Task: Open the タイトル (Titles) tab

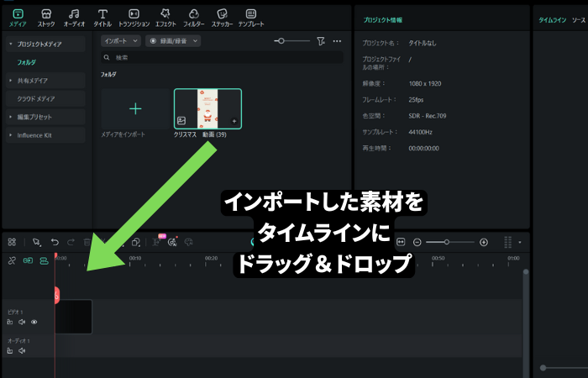Action: [x=102, y=18]
